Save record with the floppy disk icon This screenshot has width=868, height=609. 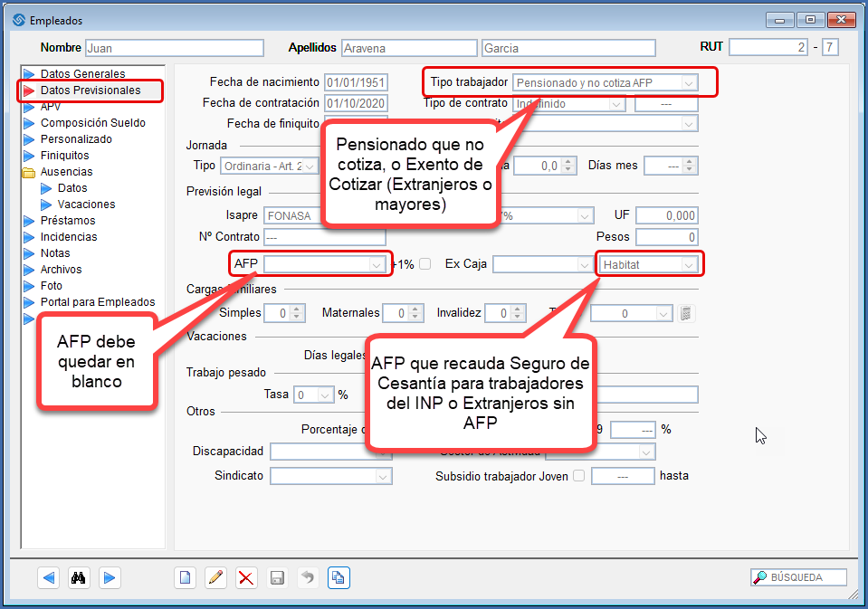coord(277,578)
